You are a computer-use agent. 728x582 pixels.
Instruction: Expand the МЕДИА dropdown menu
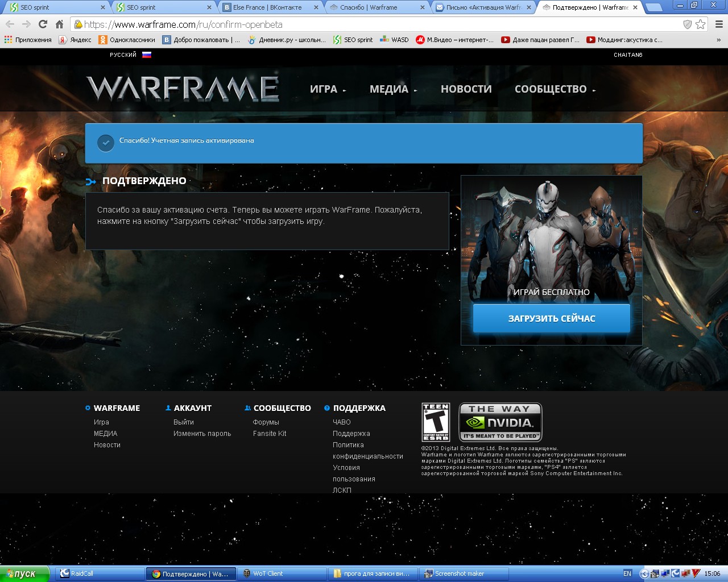click(x=393, y=89)
